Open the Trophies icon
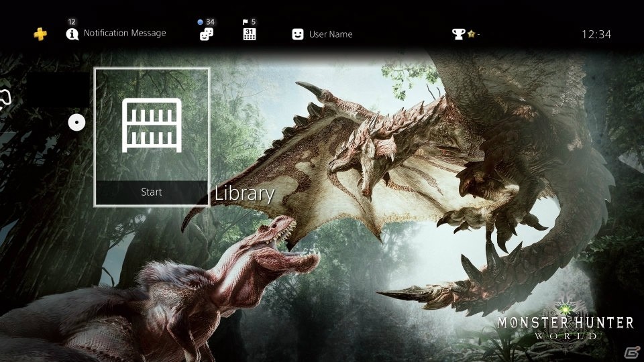 [x=458, y=34]
